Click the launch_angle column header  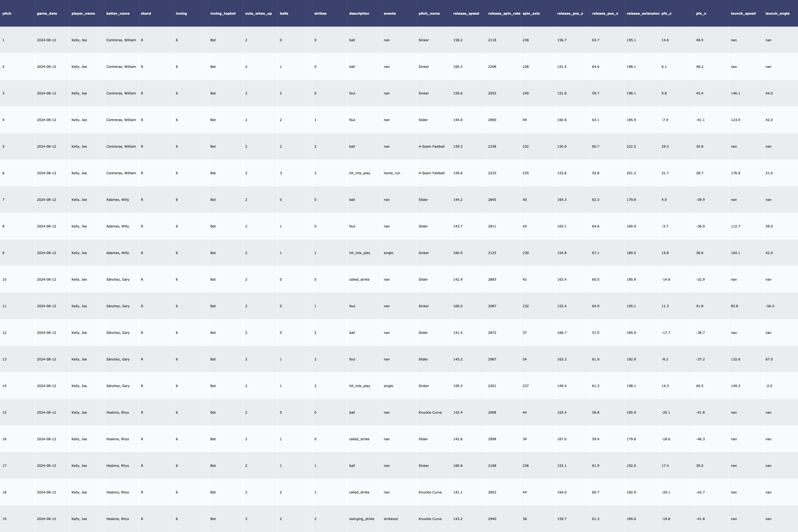(777, 14)
